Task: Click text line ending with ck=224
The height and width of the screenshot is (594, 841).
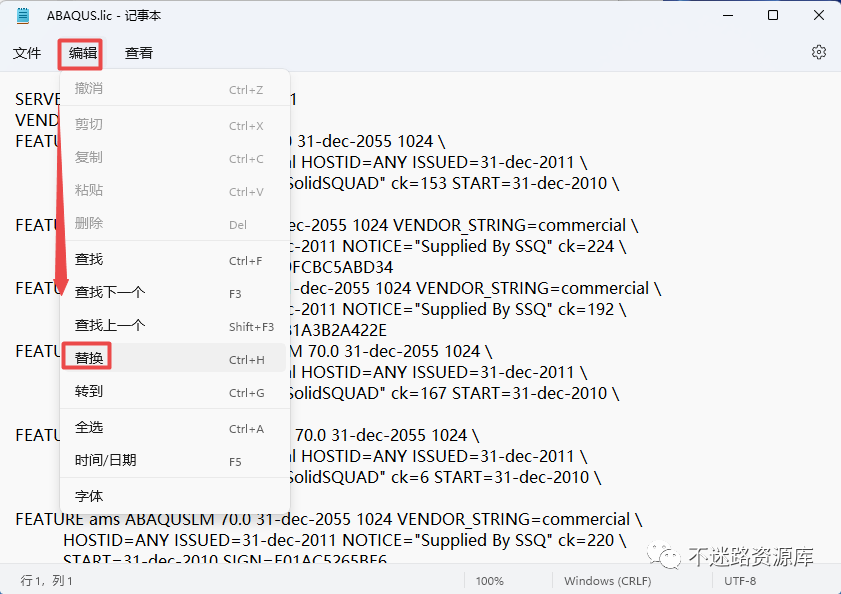Action: 459,246
